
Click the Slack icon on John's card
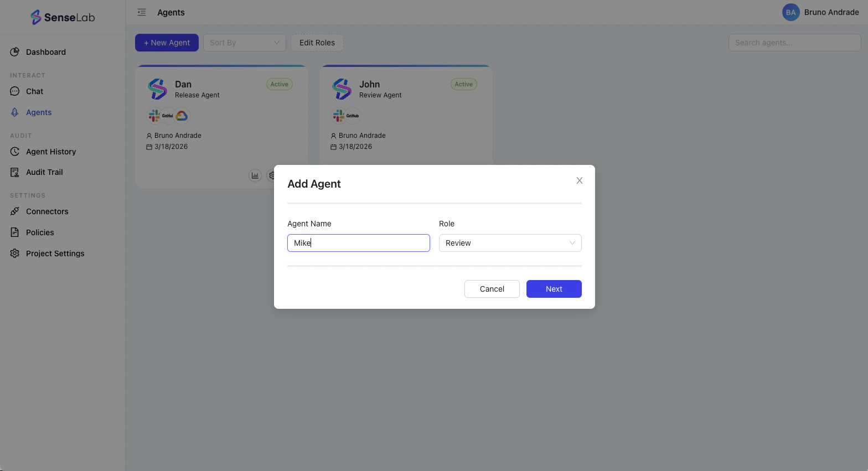pyautogui.click(x=339, y=116)
